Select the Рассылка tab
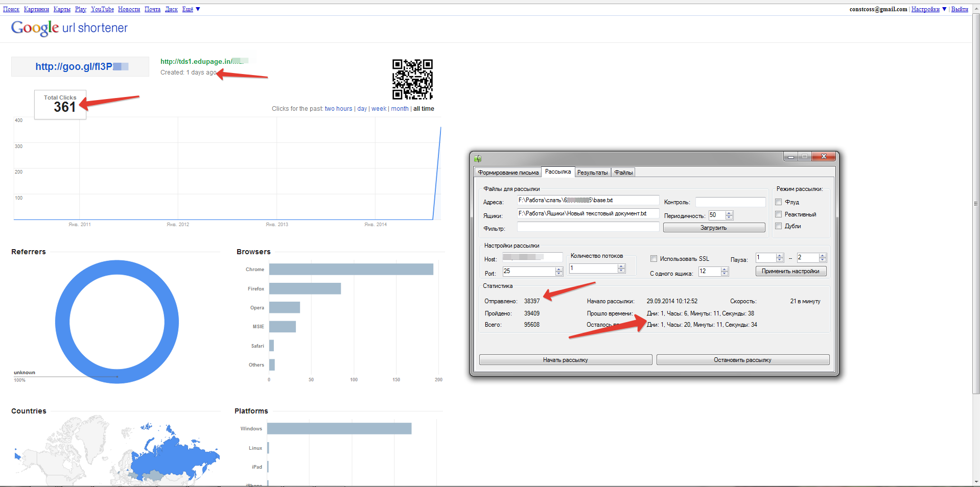This screenshot has height=487, width=980. 558,172
